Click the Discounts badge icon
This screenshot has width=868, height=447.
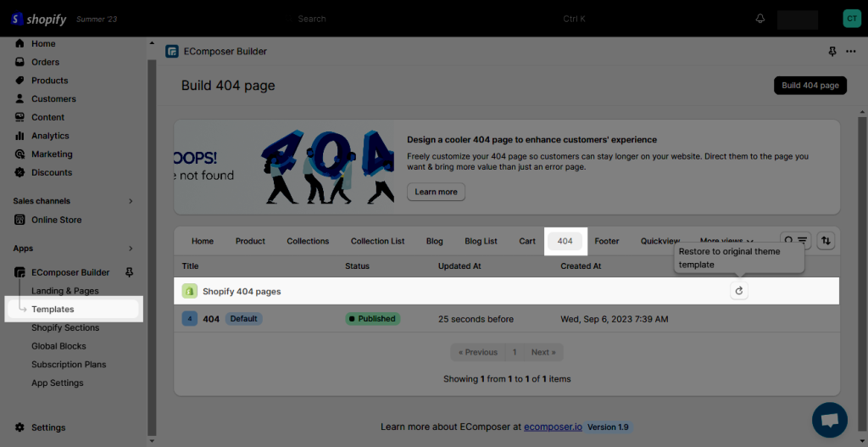[x=20, y=172]
